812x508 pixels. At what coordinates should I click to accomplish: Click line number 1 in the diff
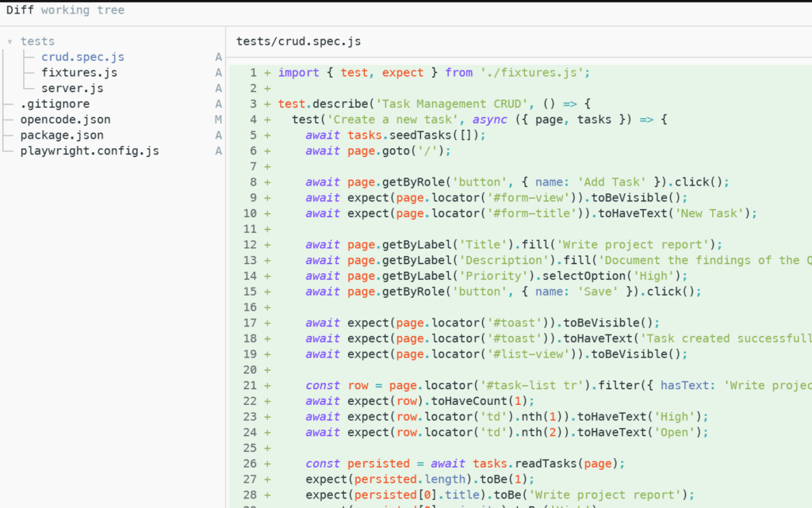point(253,73)
